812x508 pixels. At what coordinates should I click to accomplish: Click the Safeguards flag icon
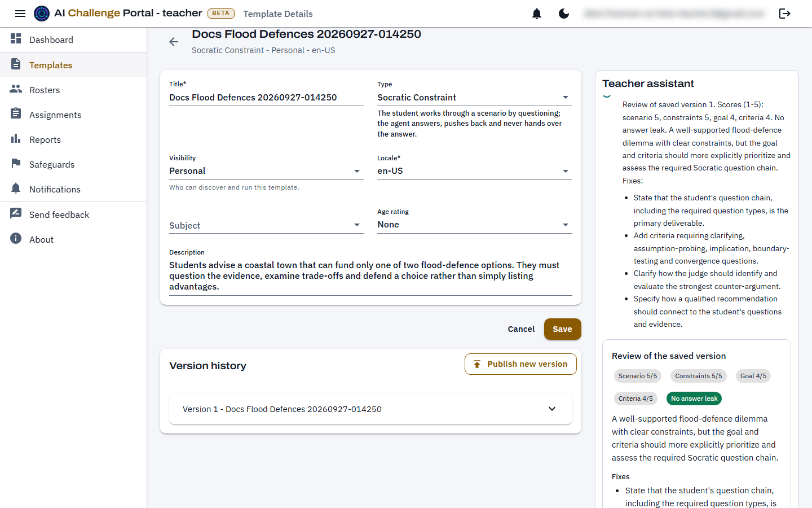coord(16,164)
